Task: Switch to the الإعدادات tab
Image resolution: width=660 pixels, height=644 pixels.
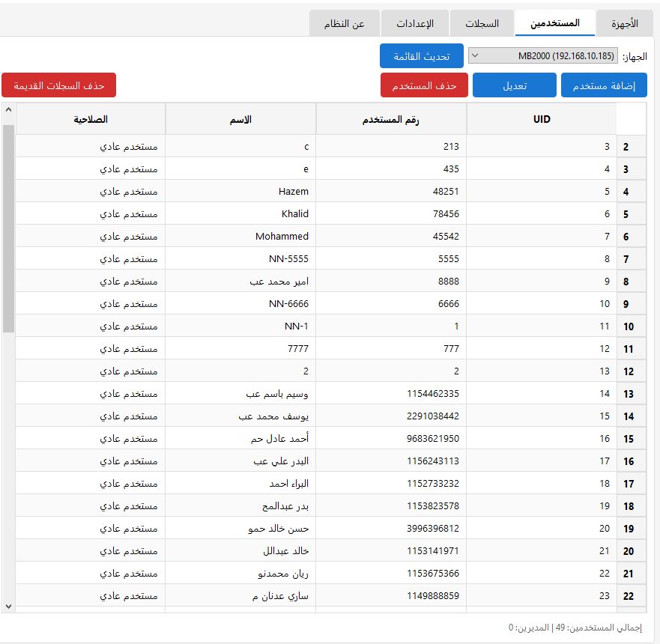Action: click(x=414, y=23)
